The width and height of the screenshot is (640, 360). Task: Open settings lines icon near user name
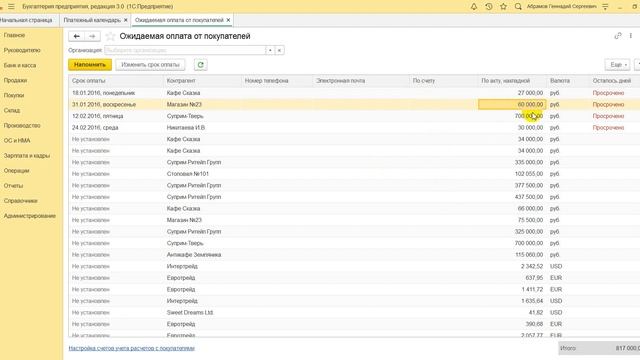pyautogui.click(x=605, y=7)
